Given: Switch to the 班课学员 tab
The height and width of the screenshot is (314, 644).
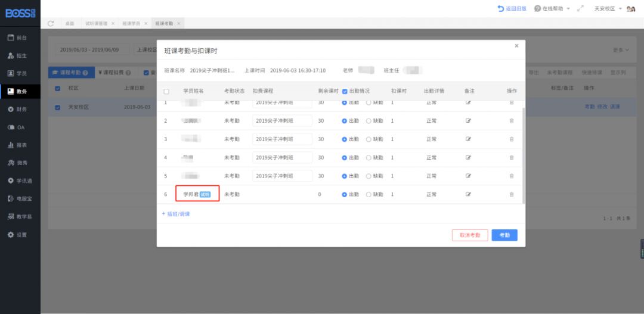Looking at the screenshot, I should pyautogui.click(x=131, y=23).
